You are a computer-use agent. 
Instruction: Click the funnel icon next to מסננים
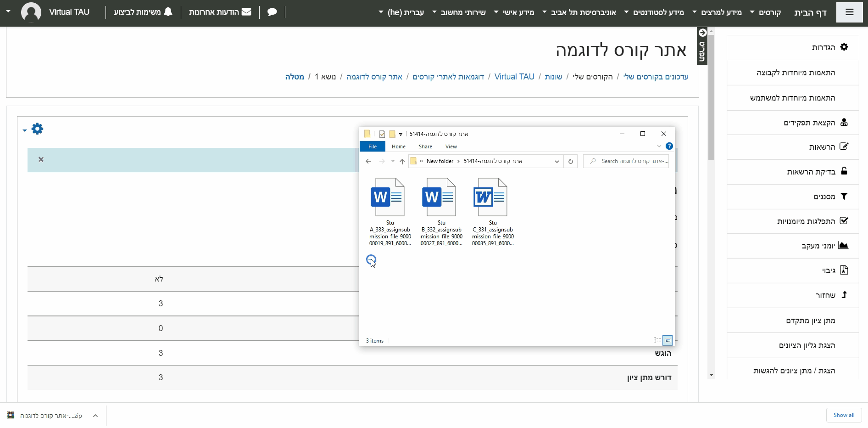(x=844, y=196)
